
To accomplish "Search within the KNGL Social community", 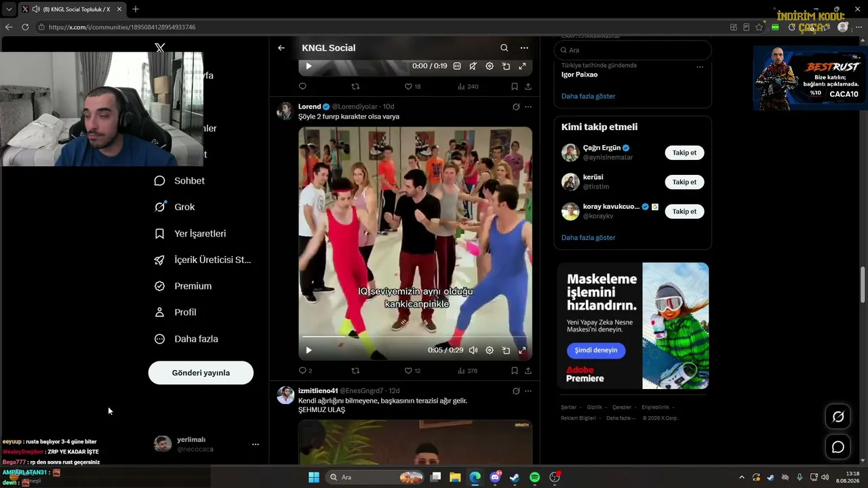I will click(504, 48).
